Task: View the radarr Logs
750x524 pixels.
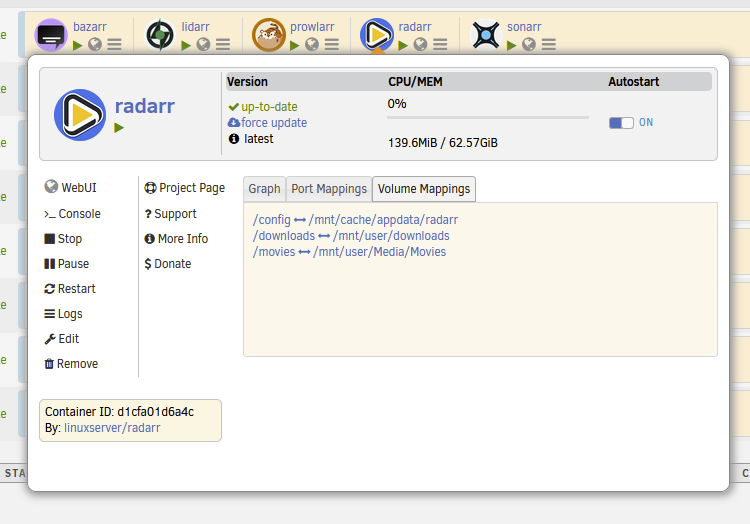Action: (x=63, y=314)
